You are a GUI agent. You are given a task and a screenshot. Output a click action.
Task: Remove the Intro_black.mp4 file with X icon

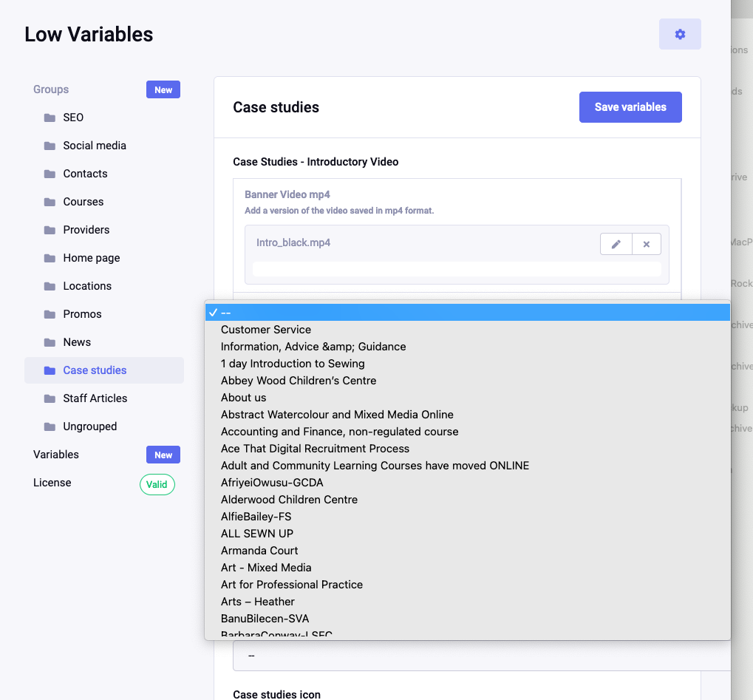click(647, 244)
